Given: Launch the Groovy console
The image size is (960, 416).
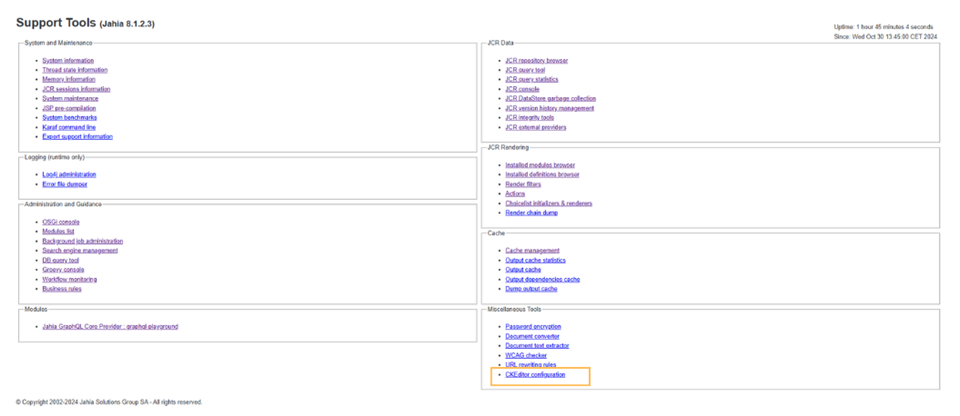Looking at the screenshot, I should [63, 270].
